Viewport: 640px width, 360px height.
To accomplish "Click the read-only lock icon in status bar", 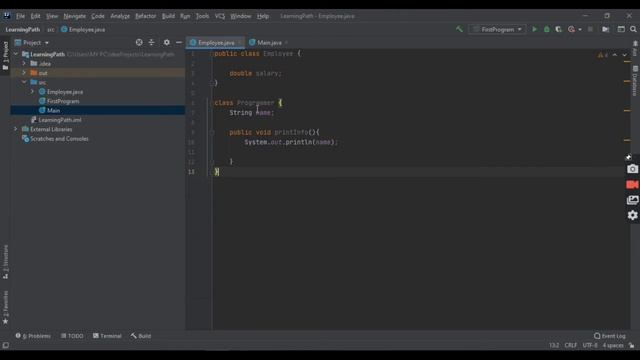I will point(631,345).
